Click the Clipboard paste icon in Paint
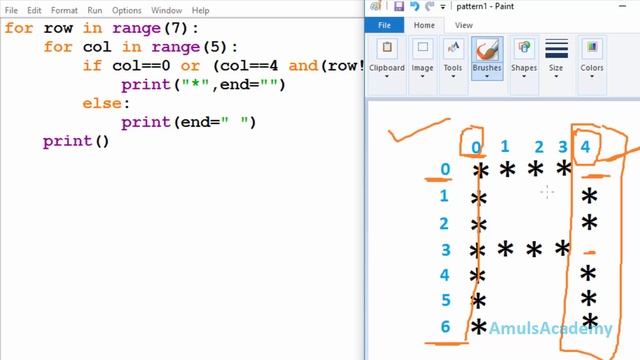 (387, 48)
